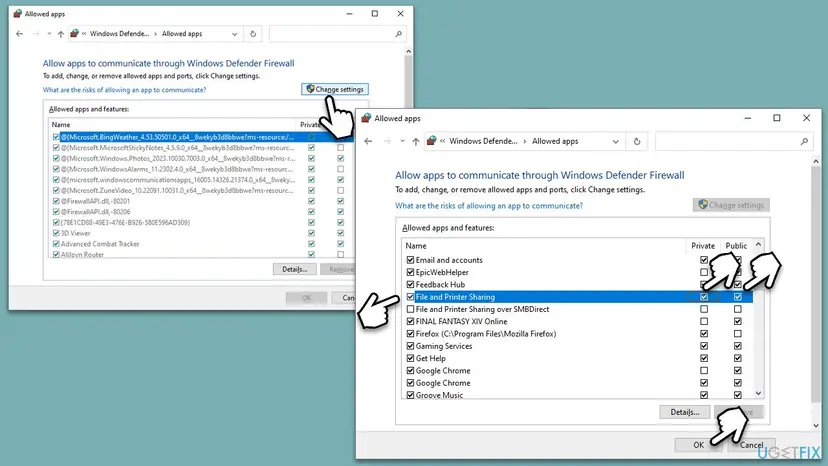Click Back arrow in front Allowed apps window

pos(368,141)
